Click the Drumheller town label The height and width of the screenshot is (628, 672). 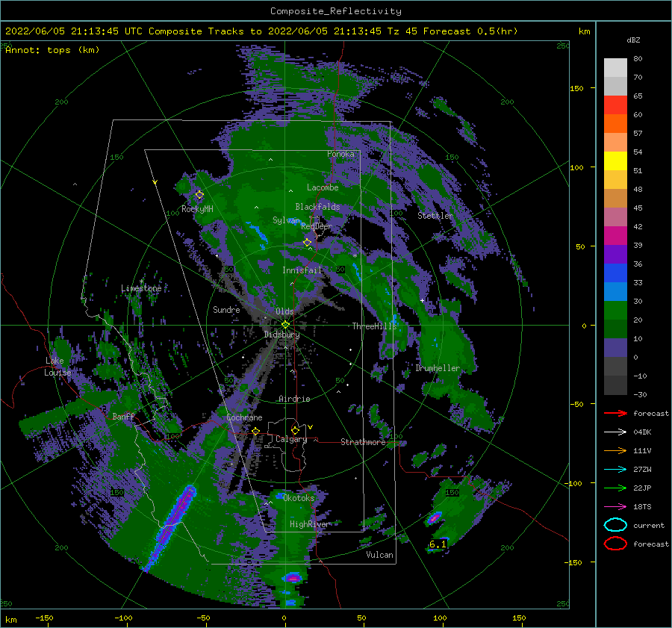point(438,368)
